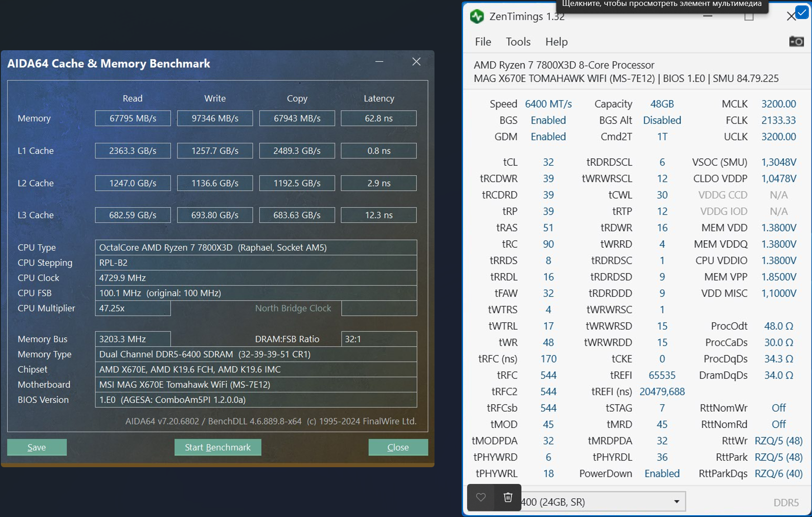Viewport: 812px width, 517px height.
Task: Expand the DIMM selection dropdown in ZenTimings
Action: pyautogui.click(x=676, y=502)
